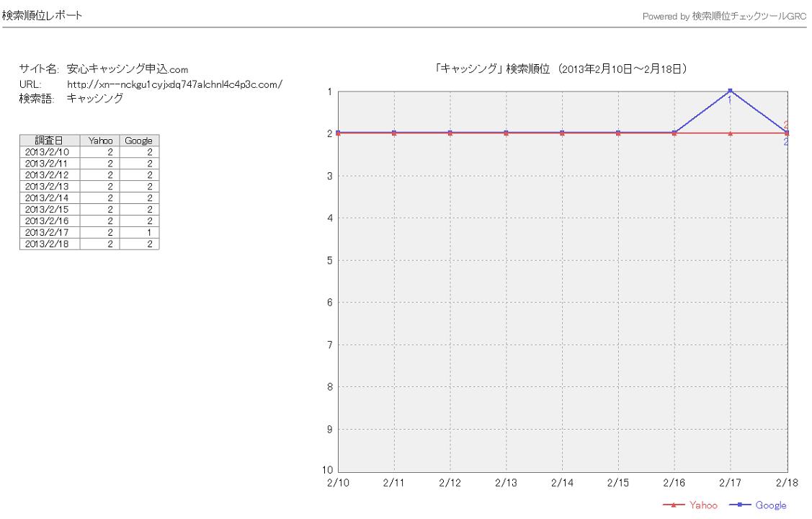Click the y-axis rank label 7
This screenshot has width=812, height=519.
(x=330, y=345)
